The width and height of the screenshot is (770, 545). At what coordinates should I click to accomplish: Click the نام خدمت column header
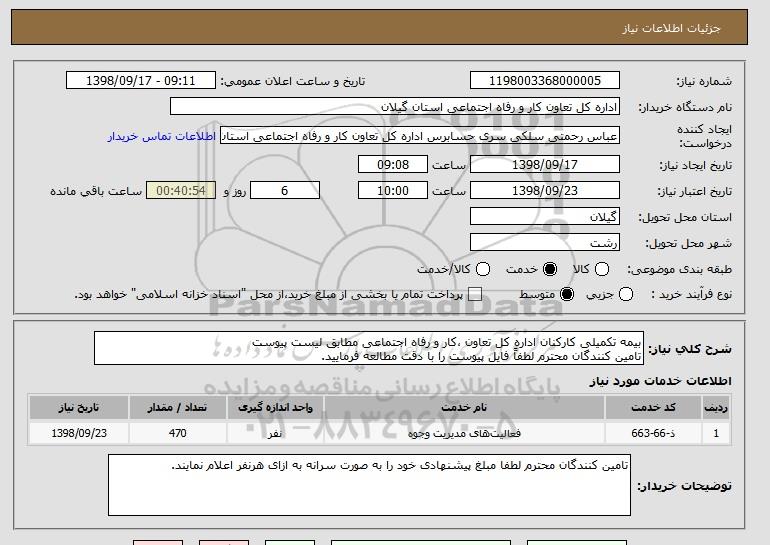click(464, 408)
